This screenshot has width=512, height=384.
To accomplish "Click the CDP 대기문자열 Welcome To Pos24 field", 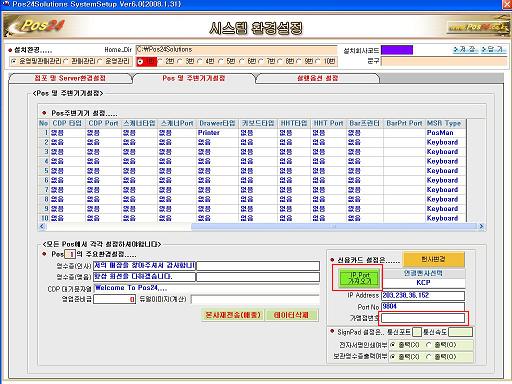I will [x=206, y=288].
